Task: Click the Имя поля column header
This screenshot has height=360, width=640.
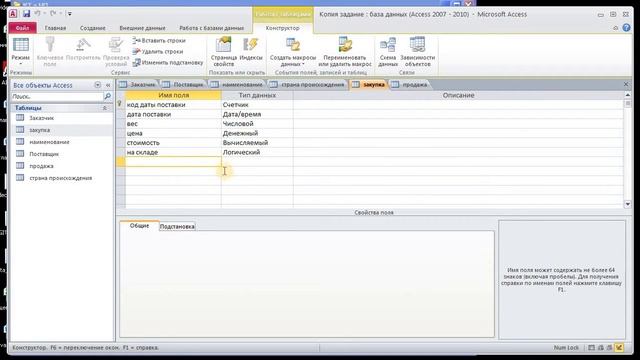Action: tap(173, 95)
